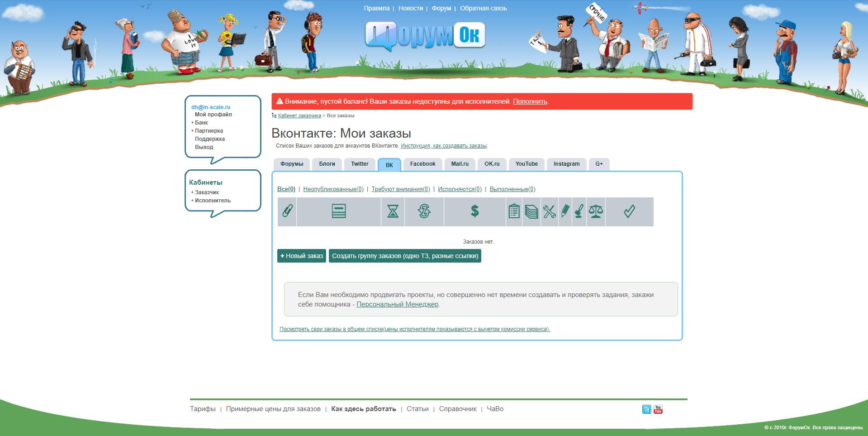Open the YouTube icon in footer

(658, 409)
